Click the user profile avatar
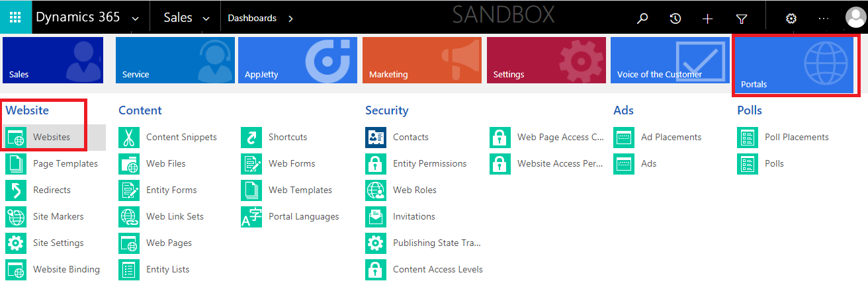 pos(855,18)
